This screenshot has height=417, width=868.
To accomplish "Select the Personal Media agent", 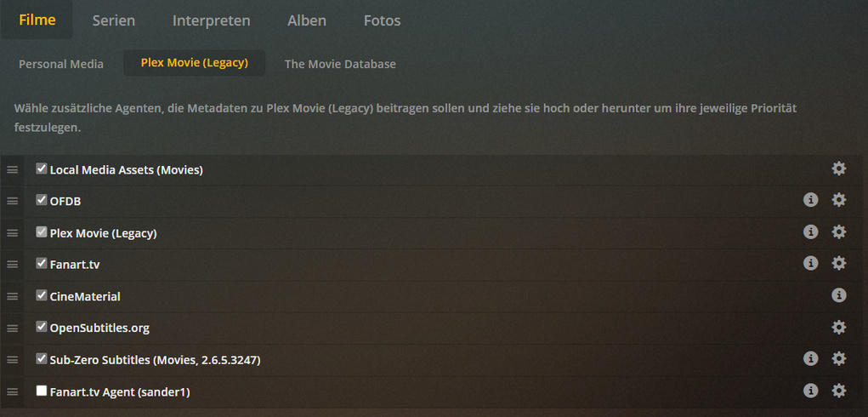I will tap(61, 64).
